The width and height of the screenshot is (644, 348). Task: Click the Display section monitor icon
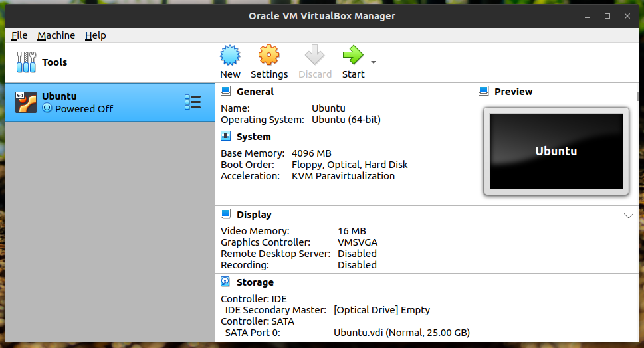tap(226, 215)
